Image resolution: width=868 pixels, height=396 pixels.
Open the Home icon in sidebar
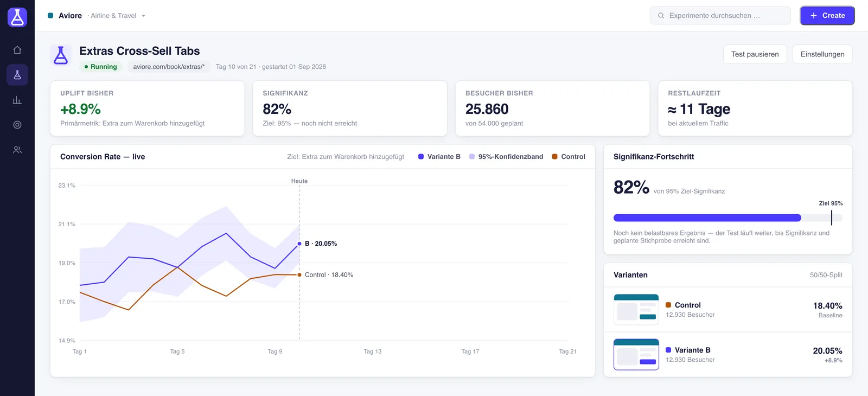[17, 50]
